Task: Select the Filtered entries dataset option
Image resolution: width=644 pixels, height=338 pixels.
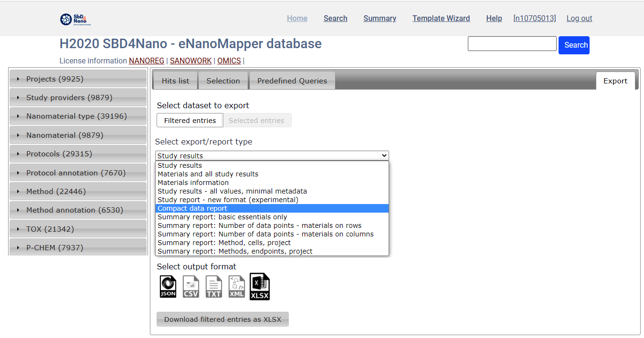Action: pos(190,120)
